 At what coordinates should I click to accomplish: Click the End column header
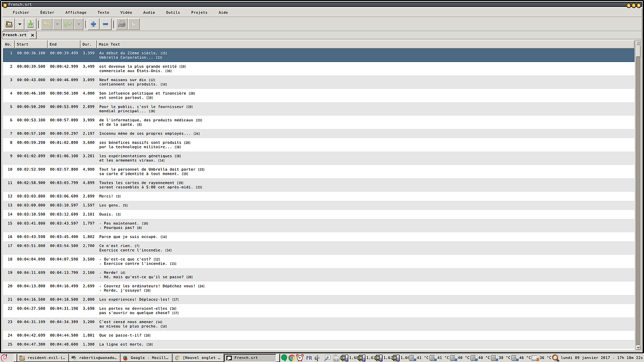[63, 44]
